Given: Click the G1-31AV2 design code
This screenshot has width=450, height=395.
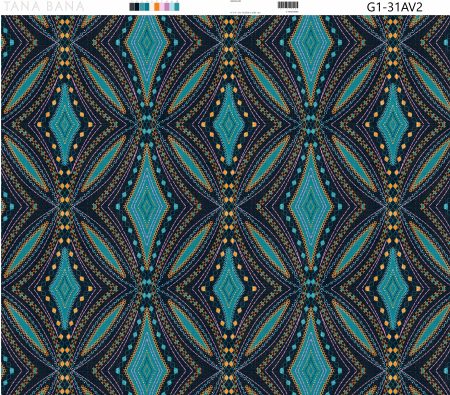Looking at the screenshot, I should [x=395, y=7].
